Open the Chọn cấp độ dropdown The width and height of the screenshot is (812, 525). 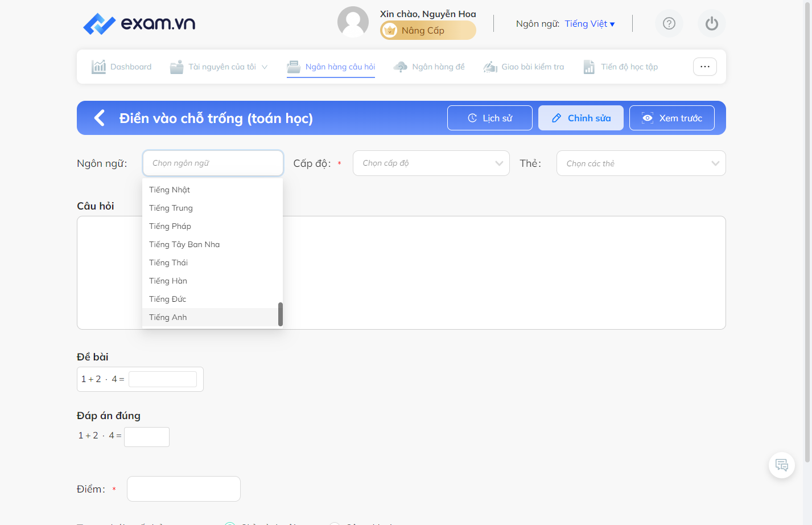(x=431, y=163)
